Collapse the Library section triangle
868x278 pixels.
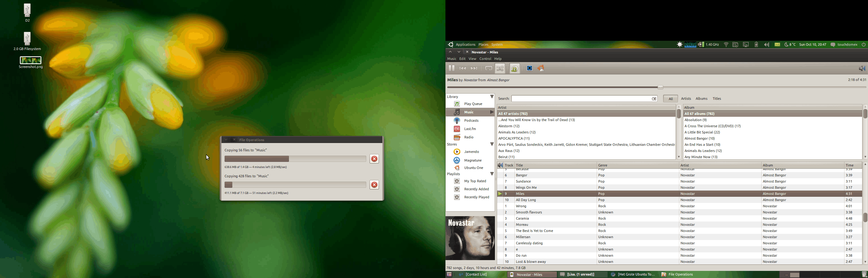pos(492,97)
